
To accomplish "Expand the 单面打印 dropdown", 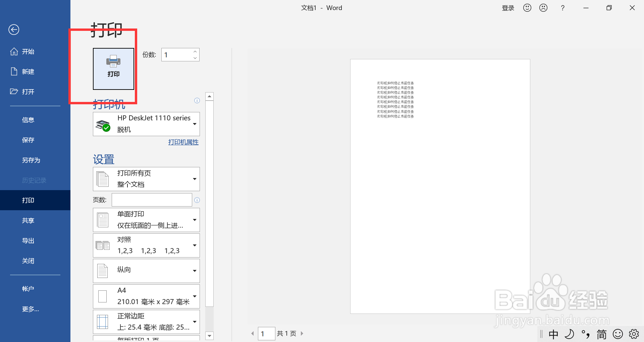I will click(x=146, y=220).
